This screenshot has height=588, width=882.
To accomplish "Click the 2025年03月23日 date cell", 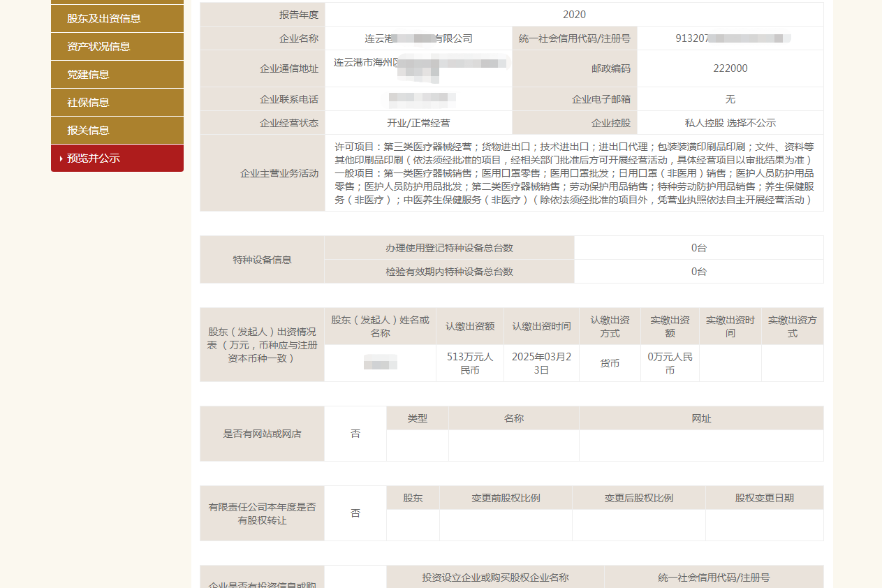I will click(541, 363).
